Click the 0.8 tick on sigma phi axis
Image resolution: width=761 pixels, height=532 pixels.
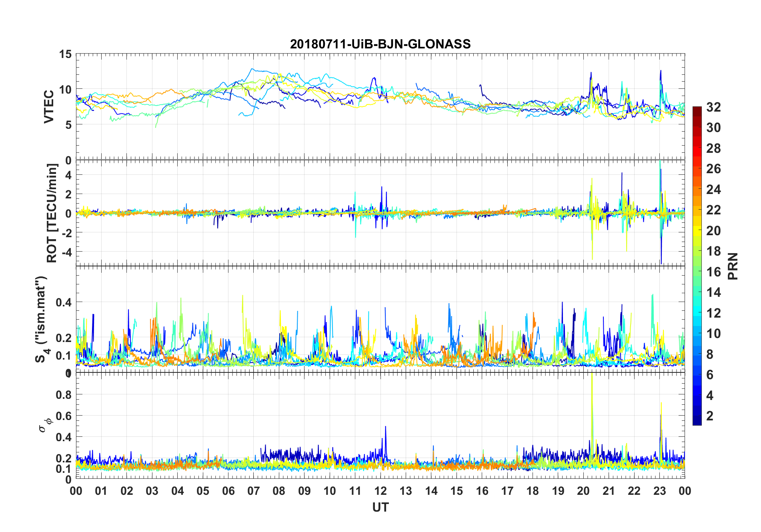click(64, 394)
